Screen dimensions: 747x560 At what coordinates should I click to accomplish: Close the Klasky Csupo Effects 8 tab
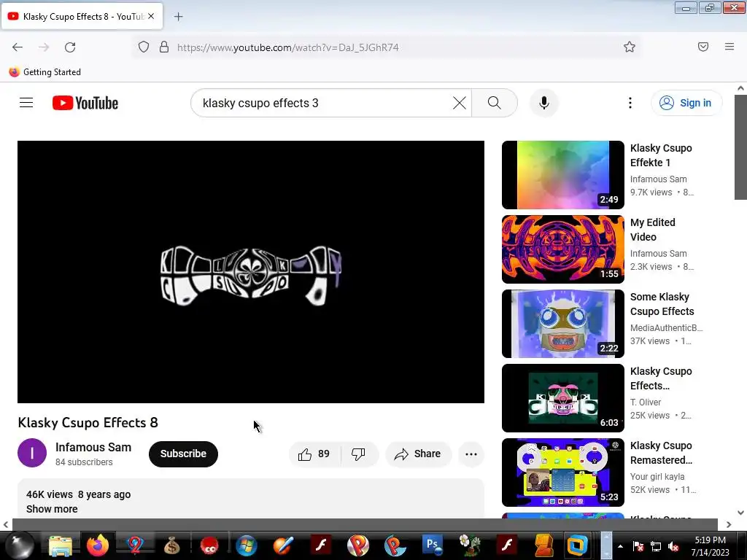click(151, 16)
